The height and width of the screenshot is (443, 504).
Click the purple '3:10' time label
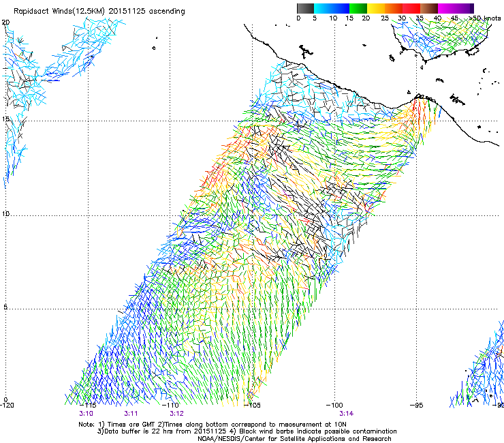pos(86,414)
